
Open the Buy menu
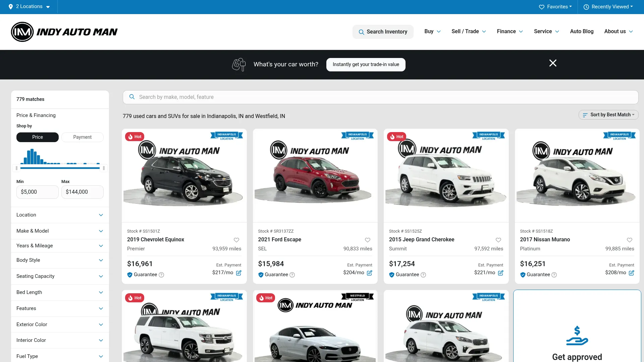click(x=432, y=32)
